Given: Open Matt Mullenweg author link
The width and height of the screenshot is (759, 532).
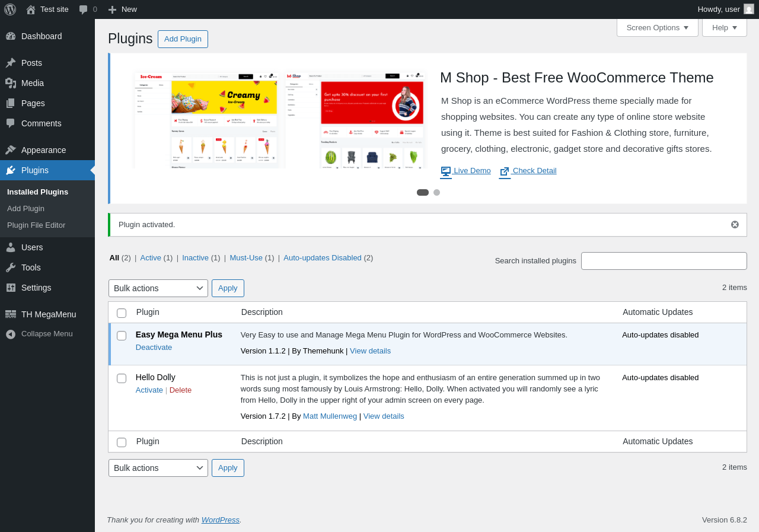Looking at the screenshot, I should (330, 416).
